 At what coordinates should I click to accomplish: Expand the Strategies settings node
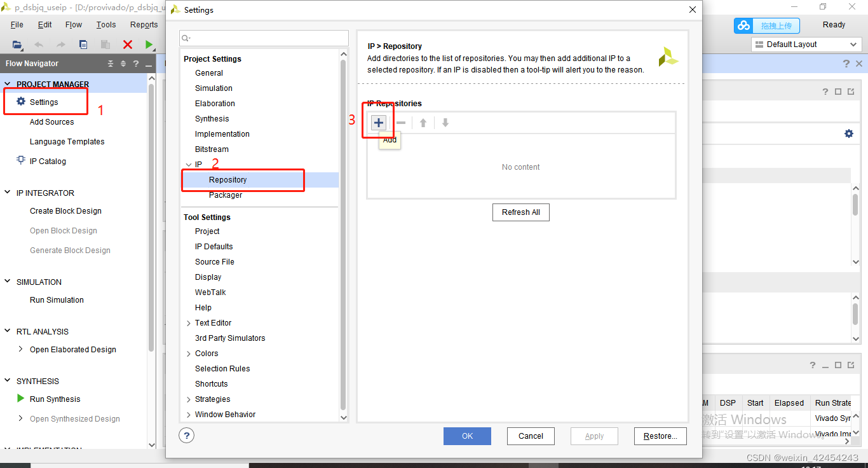188,399
